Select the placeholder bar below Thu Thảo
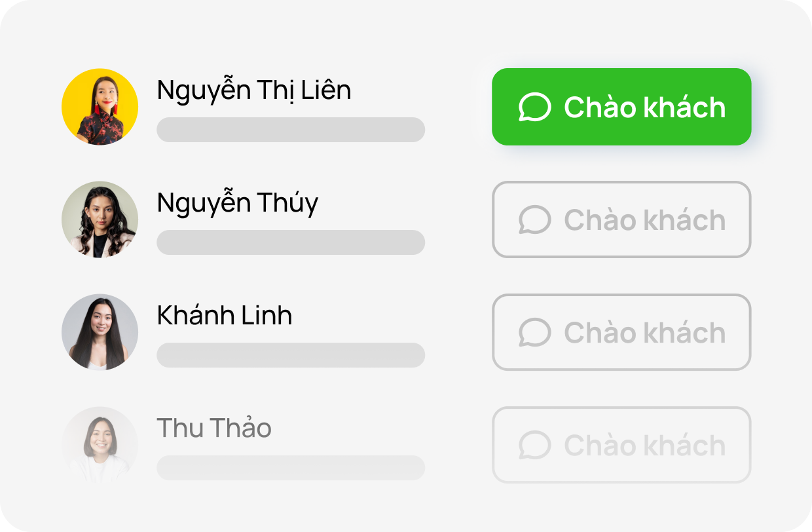 291,468
